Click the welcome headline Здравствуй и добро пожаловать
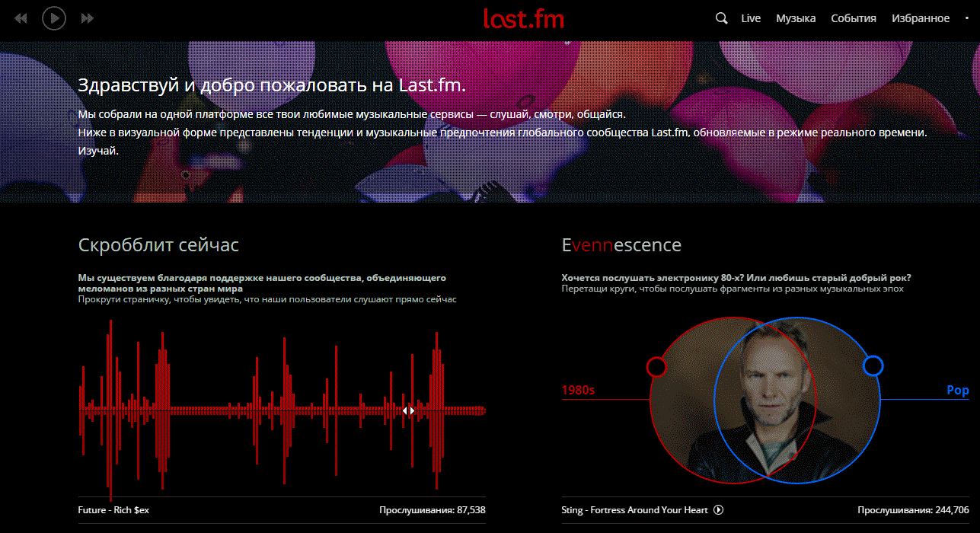 pyautogui.click(x=272, y=85)
